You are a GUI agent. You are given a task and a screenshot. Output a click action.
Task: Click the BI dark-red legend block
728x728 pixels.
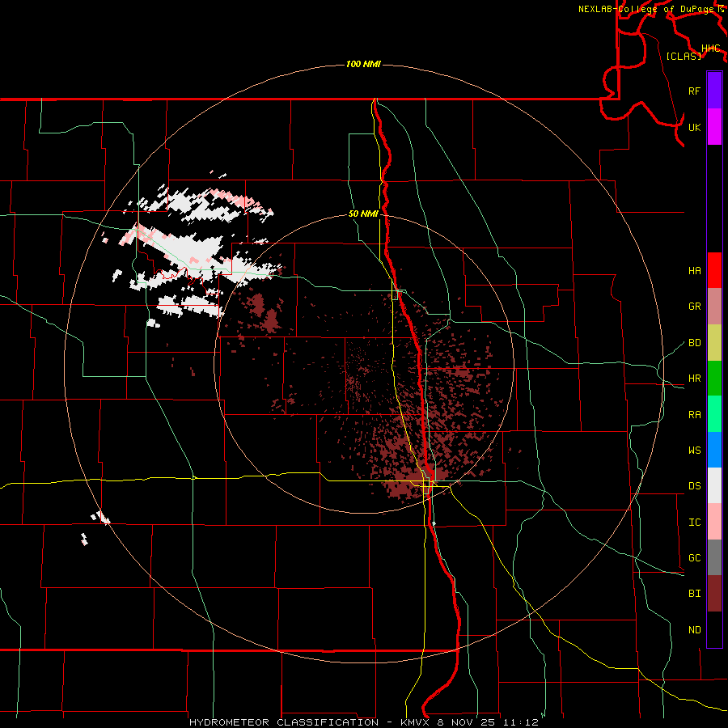tap(714, 594)
